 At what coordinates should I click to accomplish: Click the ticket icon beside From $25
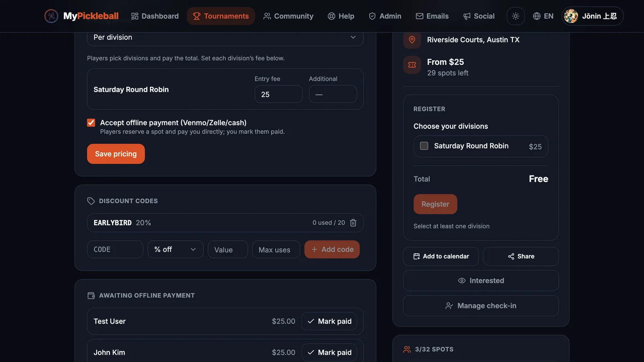(x=412, y=65)
